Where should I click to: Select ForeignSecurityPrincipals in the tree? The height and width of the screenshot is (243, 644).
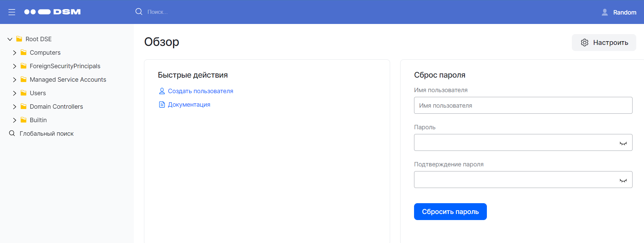coord(65,66)
